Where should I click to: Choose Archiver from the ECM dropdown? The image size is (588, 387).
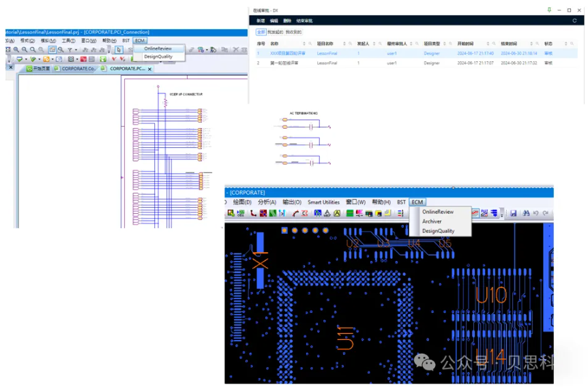point(432,221)
